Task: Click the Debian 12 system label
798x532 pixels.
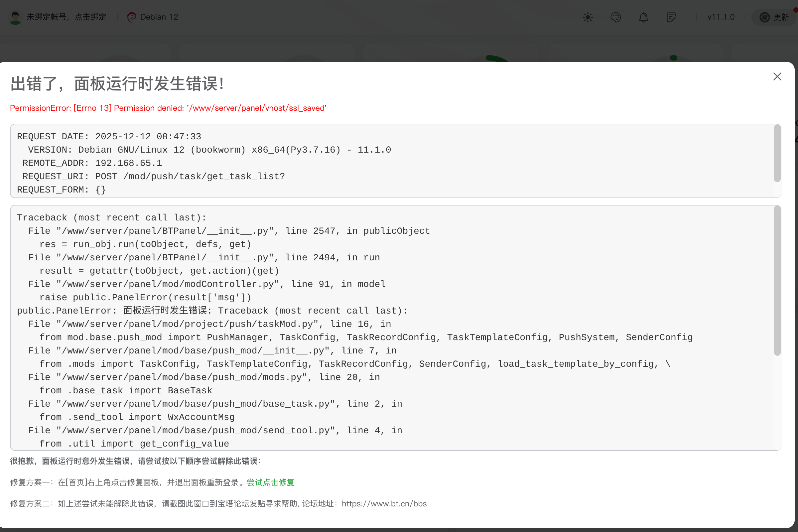Action: tap(159, 17)
